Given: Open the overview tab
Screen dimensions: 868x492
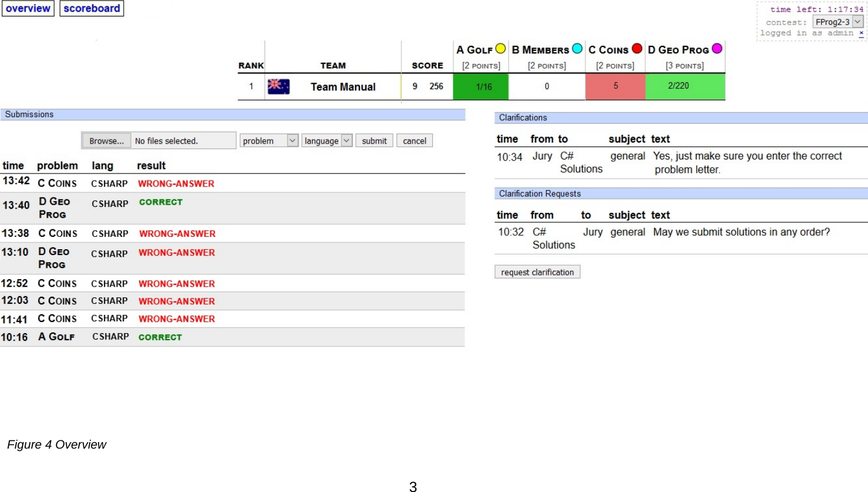Looking at the screenshot, I should pos(28,8).
